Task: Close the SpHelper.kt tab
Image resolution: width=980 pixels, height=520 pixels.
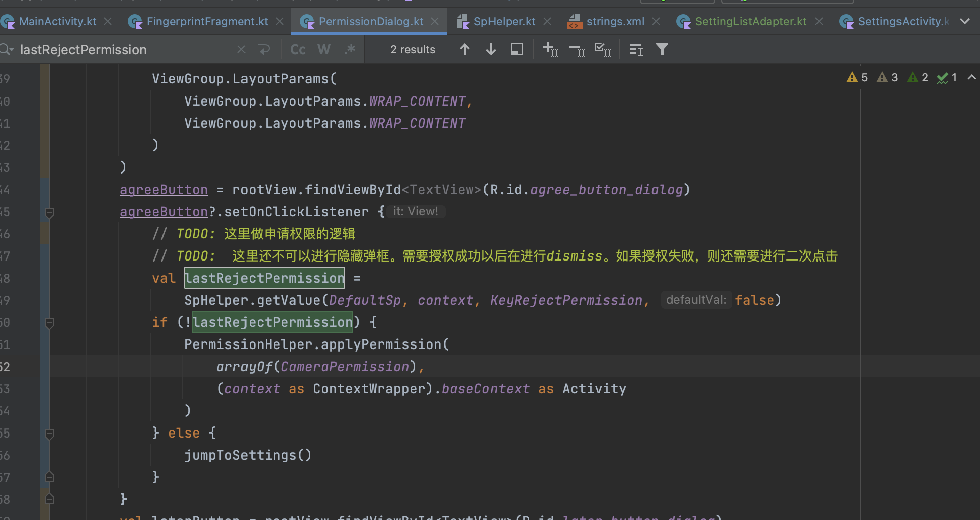Action: pyautogui.click(x=547, y=21)
